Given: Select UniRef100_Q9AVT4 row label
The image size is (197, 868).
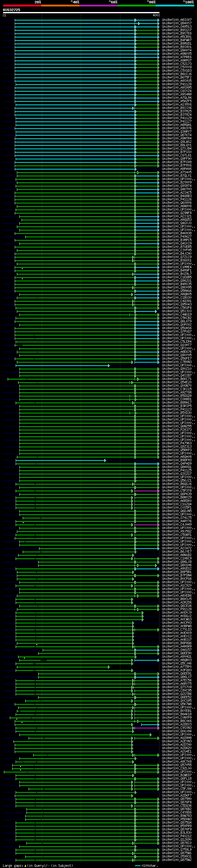Looking at the screenshot, I should click(x=177, y=50).
